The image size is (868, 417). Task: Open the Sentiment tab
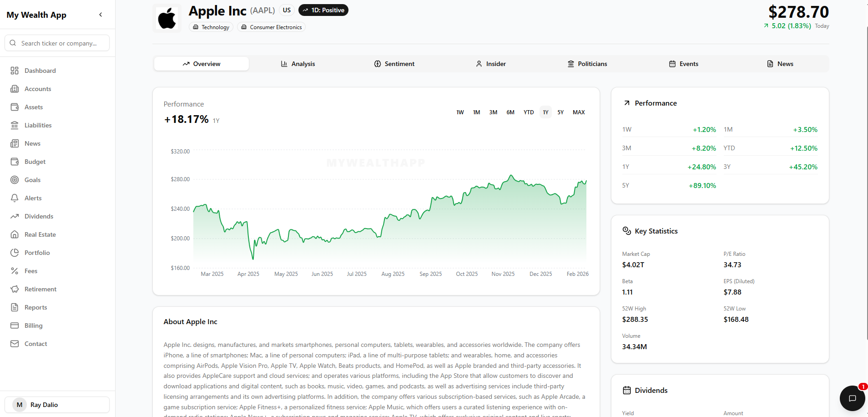pyautogui.click(x=394, y=64)
